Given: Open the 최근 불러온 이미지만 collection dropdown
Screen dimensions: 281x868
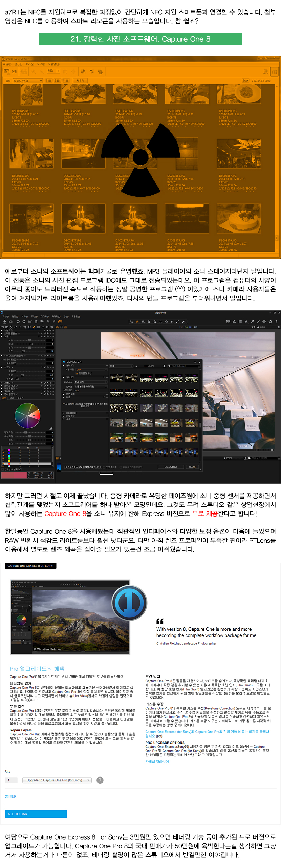Looking at the screenshot, I should [90, 386].
